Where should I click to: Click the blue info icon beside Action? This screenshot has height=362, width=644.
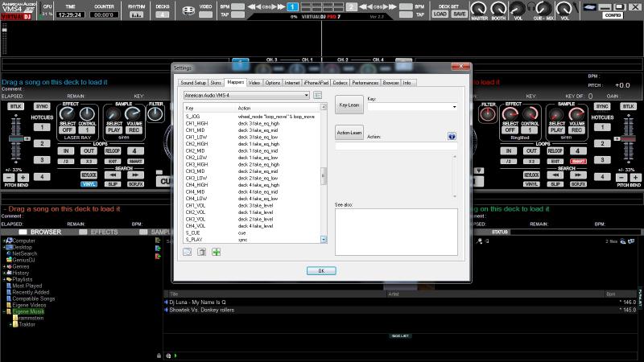click(x=452, y=137)
